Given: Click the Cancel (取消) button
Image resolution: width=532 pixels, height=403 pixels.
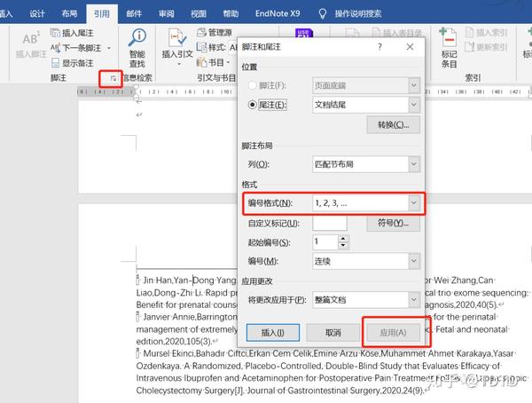Looking at the screenshot, I should click(332, 333).
